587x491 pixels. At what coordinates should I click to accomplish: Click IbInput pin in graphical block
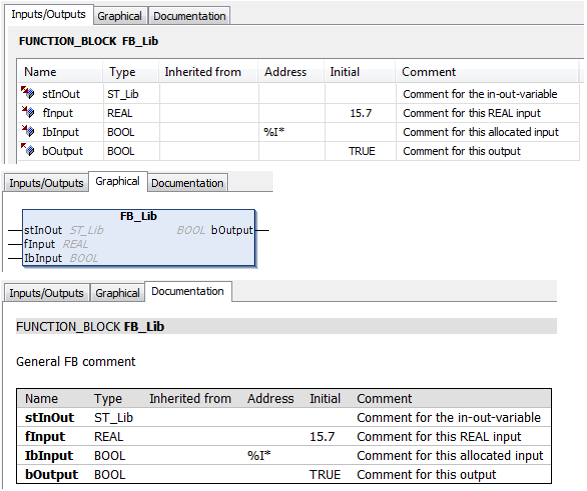tap(43, 258)
